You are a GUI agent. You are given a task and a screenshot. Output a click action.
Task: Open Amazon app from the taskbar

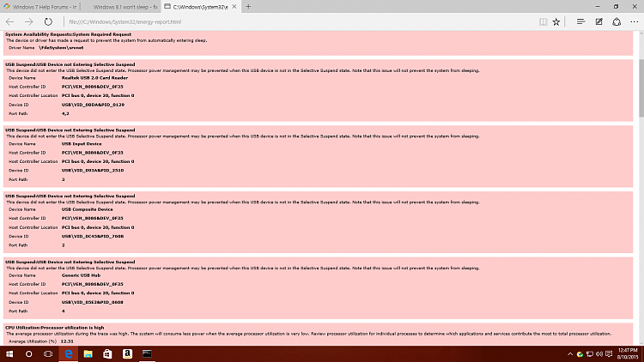[127, 353]
